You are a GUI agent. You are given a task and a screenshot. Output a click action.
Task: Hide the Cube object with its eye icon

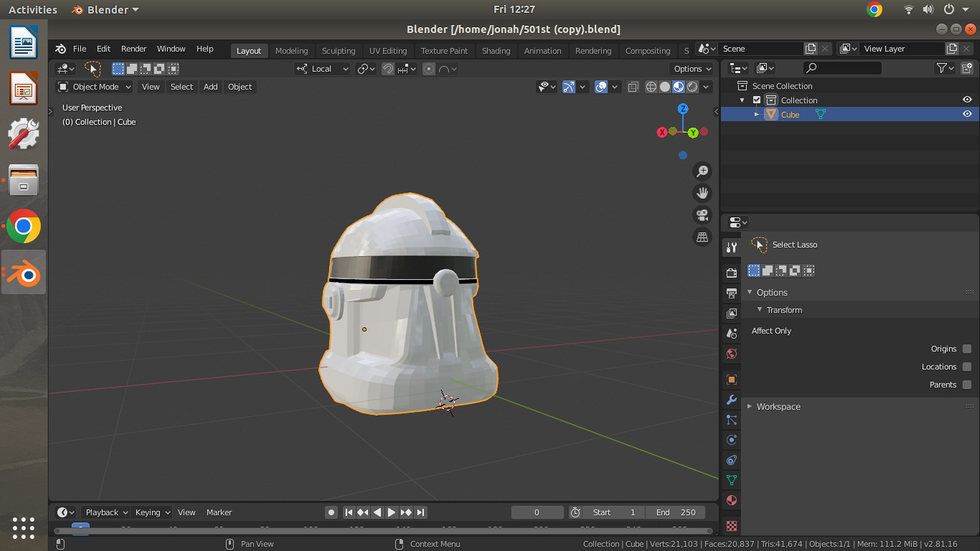pos(967,114)
